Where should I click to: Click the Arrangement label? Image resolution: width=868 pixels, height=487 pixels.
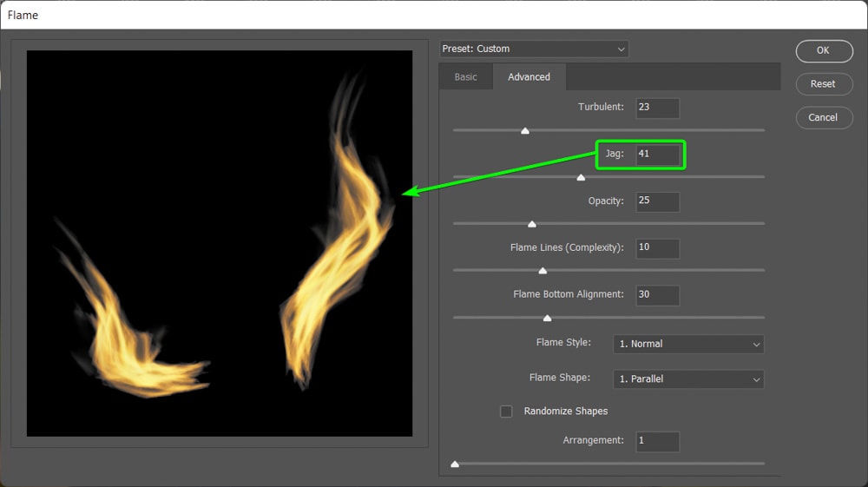593,440
